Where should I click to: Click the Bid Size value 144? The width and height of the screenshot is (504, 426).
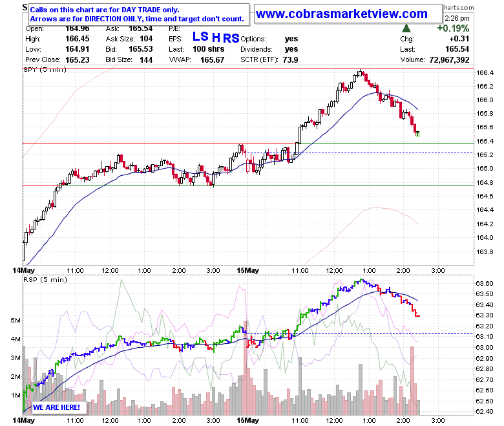click(146, 60)
